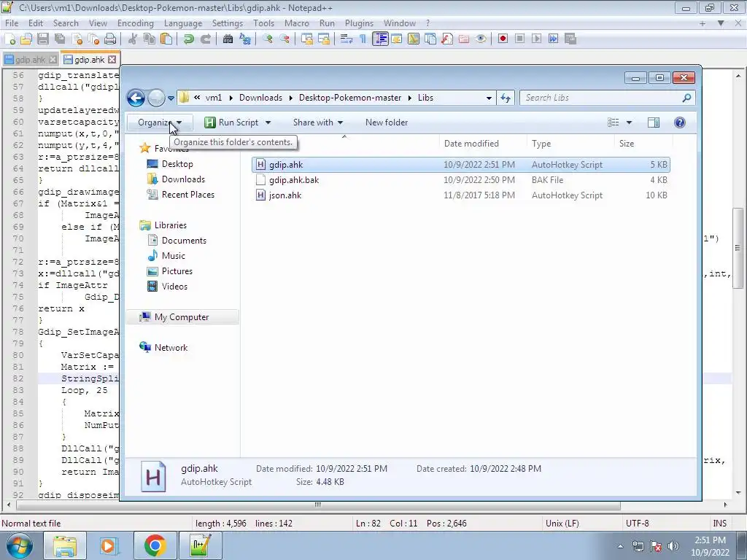
Task: Click the New folder button
Action: [387, 122]
